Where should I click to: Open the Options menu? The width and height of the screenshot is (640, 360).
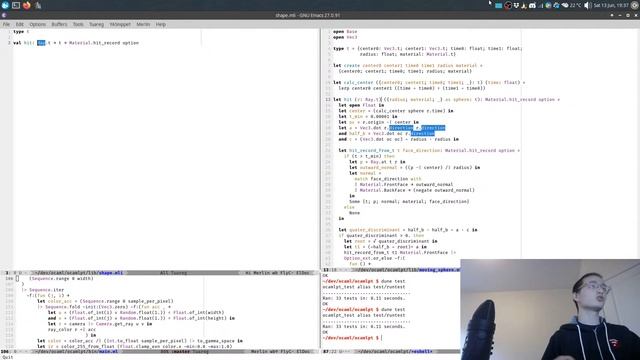[x=38, y=24]
